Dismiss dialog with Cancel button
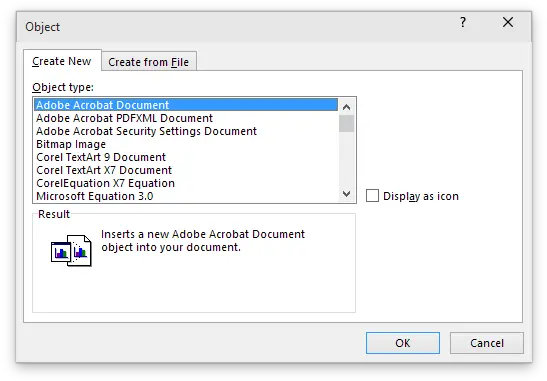Screen dimensions: 547x381 tap(487, 343)
